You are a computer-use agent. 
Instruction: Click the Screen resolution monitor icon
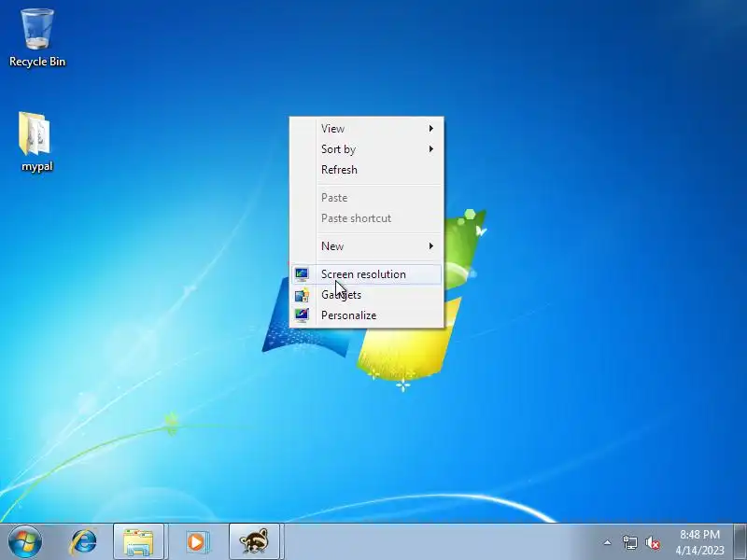(x=302, y=273)
